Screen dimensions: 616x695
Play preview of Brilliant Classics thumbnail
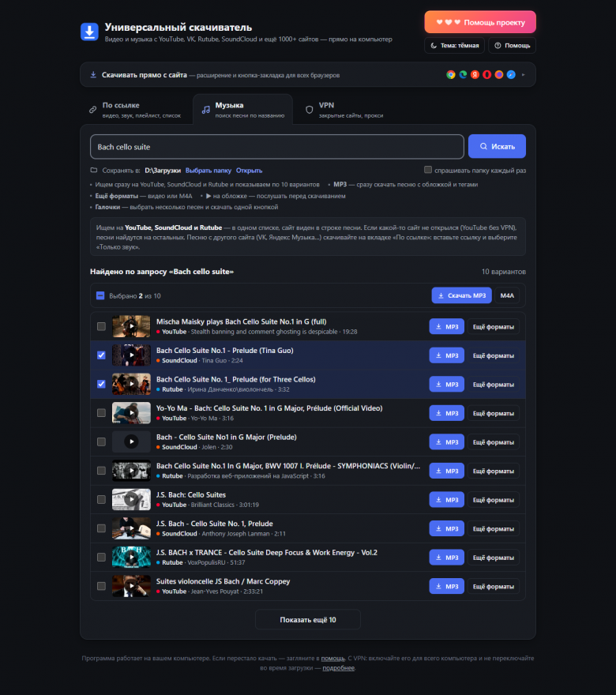coord(131,499)
